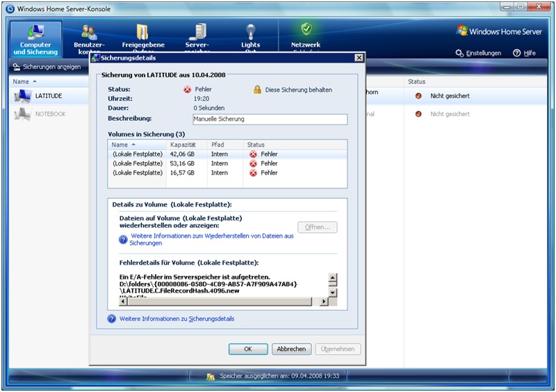
Task: Click LATITUDE Nicht gesichert status icon
Action: pos(418,96)
